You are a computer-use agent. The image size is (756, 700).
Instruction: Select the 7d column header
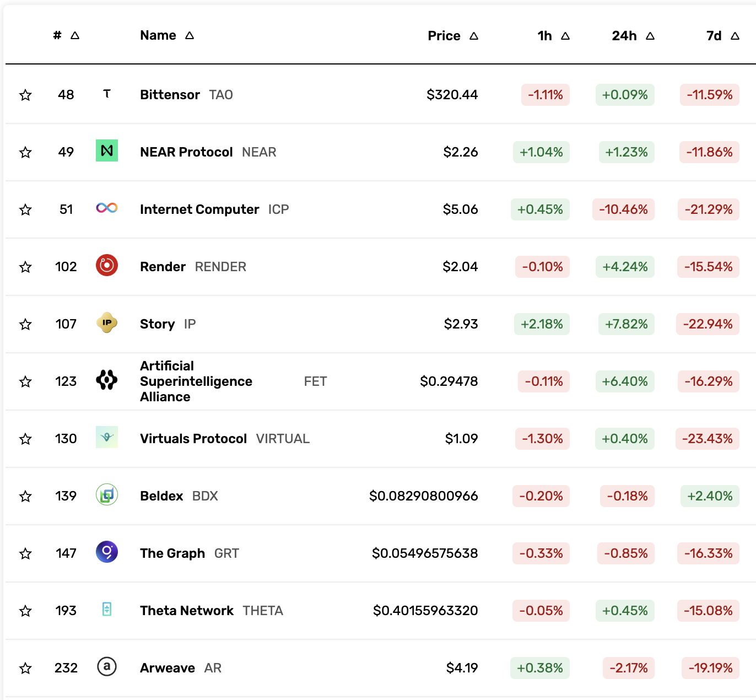(x=715, y=35)
